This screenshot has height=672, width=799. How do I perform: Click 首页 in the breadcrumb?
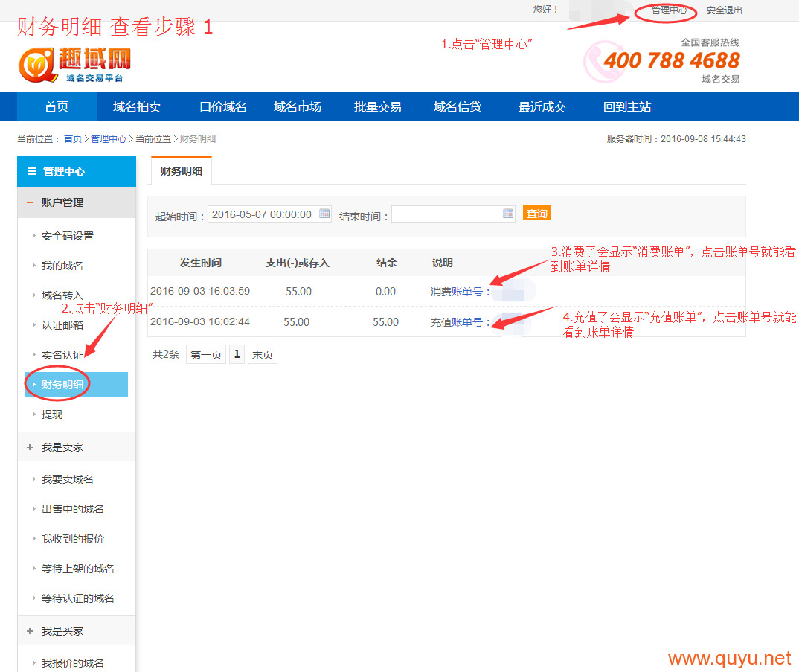click(73, 139)
